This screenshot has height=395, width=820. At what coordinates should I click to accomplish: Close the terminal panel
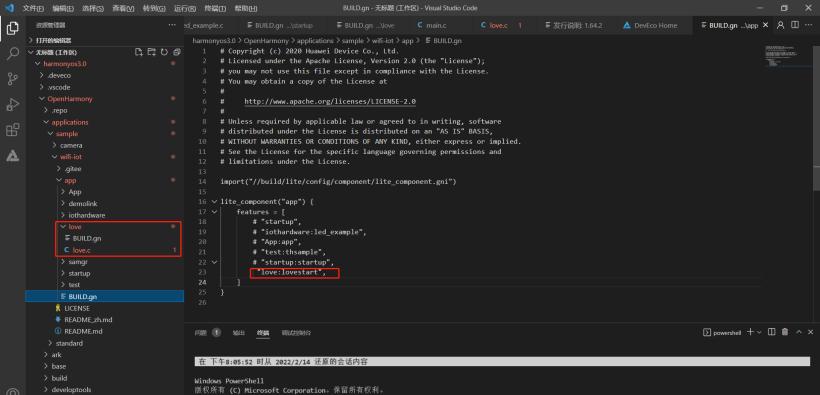pyautogui.click(x=811, y=332)
